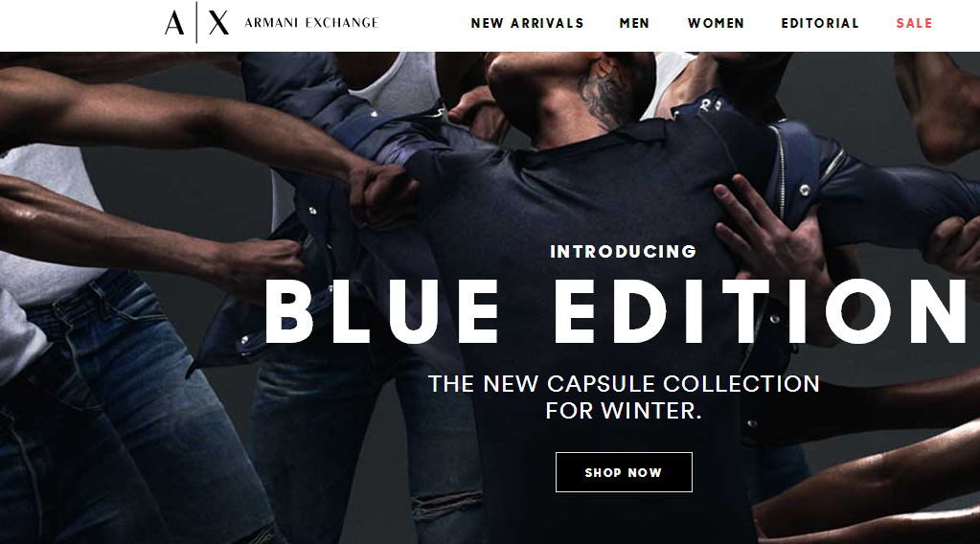Click the word EDITION in the headline
Screen dimensions: 980x544
pos(761,311)
